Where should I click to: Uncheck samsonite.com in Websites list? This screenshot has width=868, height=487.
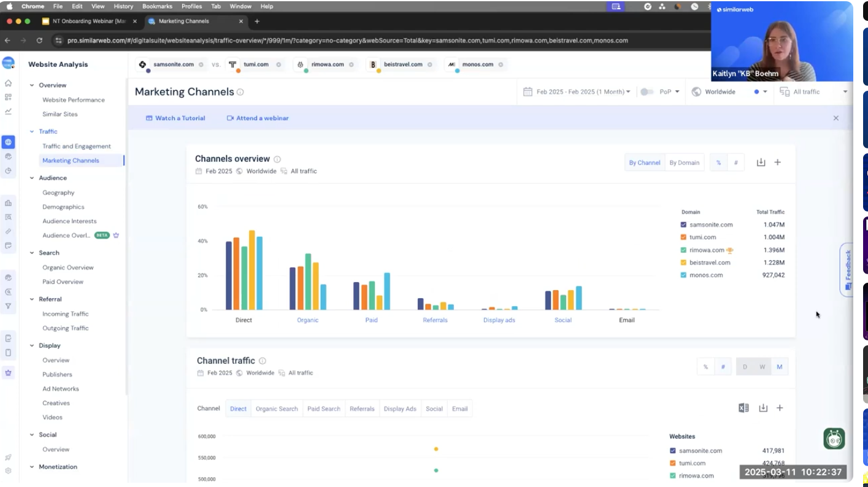(x=673, y=451)
